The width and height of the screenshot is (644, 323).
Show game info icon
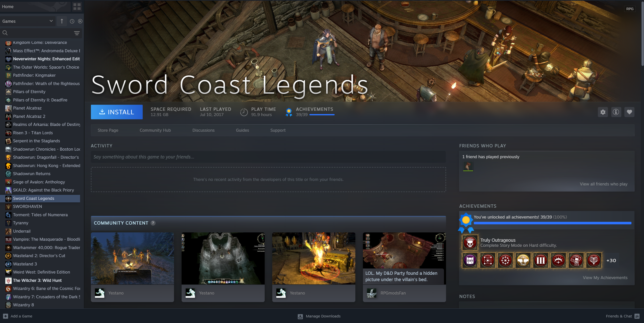click(x=616, y=112)
